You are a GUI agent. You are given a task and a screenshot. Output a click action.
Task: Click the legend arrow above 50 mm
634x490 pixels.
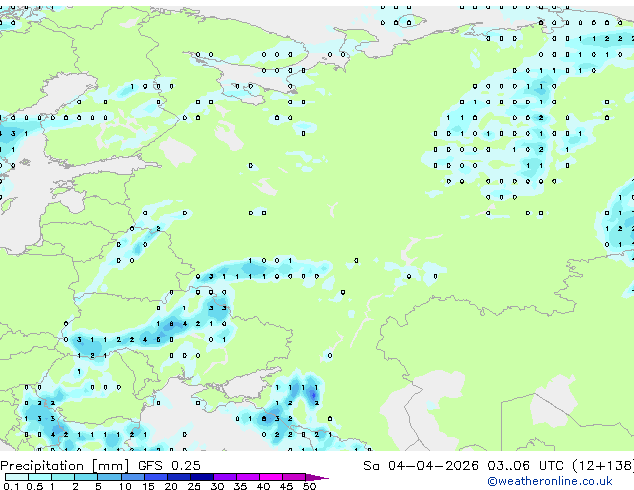(x=317, y=477)
